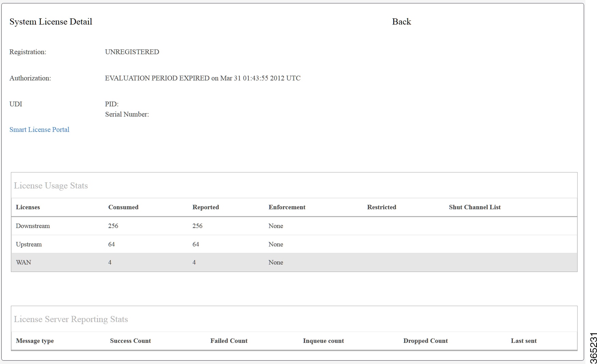
Task: Click the Failed Count column header
Action: point(229,340)
